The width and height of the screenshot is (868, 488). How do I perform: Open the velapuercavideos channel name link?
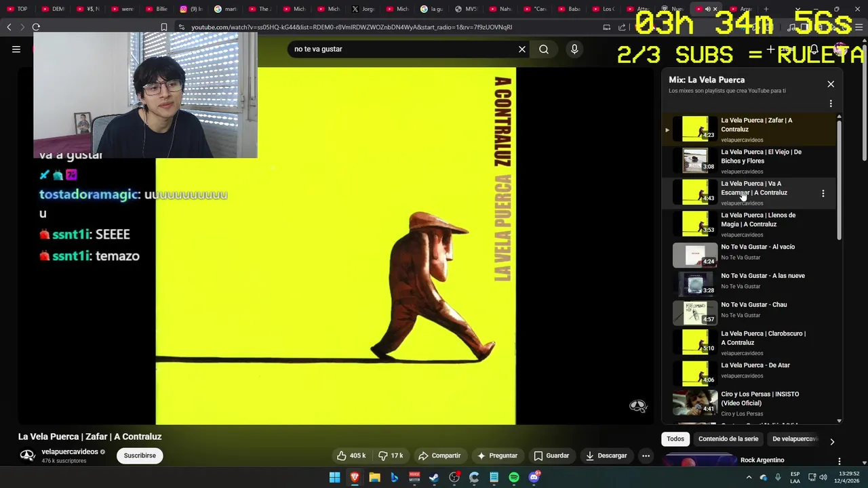click(70, 451)
